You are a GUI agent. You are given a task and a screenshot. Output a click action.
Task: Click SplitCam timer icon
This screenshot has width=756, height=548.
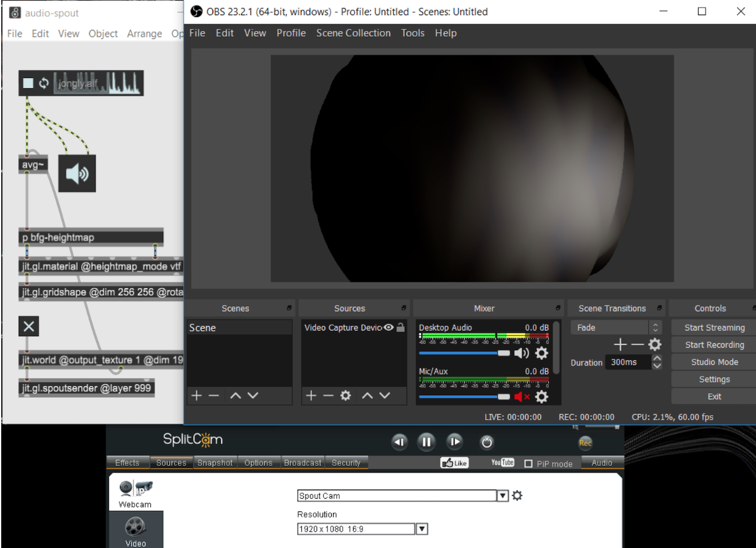coord(486,442)
